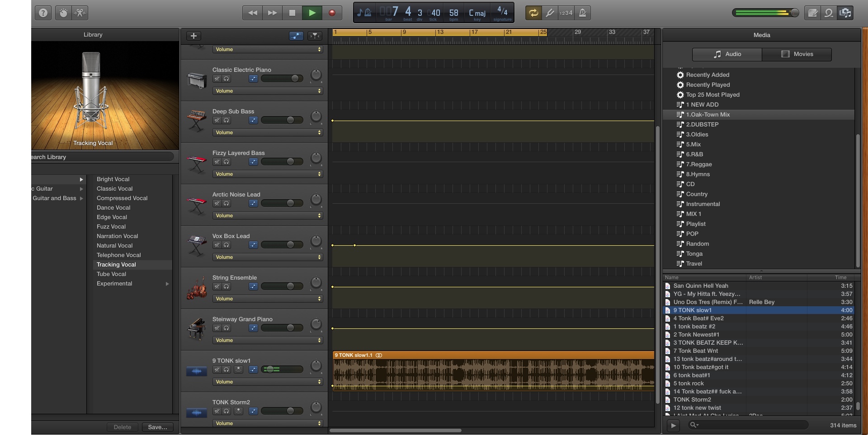Click the tuner fork icon
This screenshot has width=868, height=435.
point(550,13)
